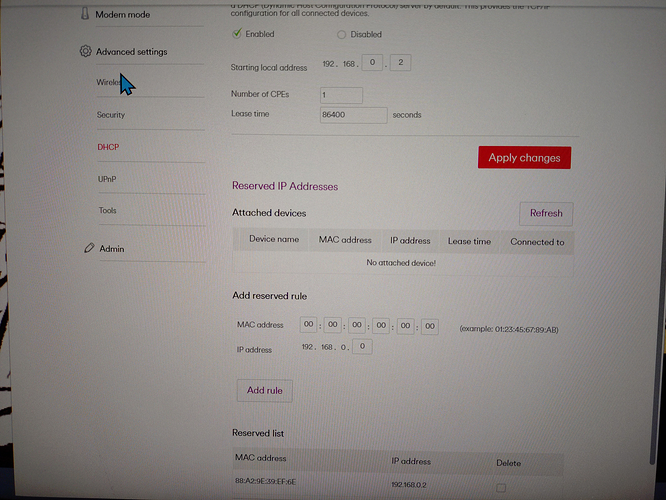Click the Lease time field
This screenshot has width=666, height=500.
[353, 115]
